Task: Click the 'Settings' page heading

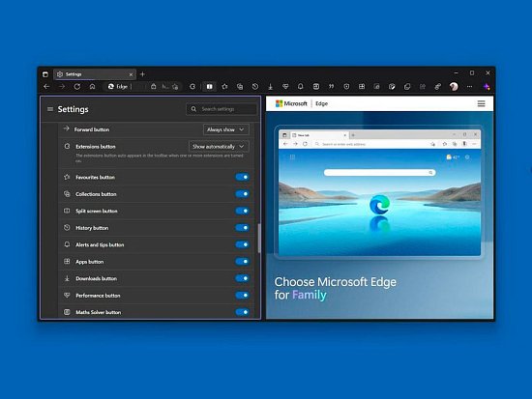Action: [73, 109]
